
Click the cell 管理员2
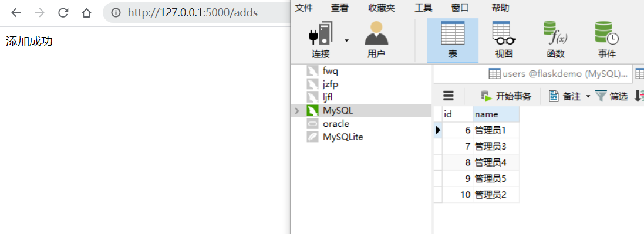[496, 194]
